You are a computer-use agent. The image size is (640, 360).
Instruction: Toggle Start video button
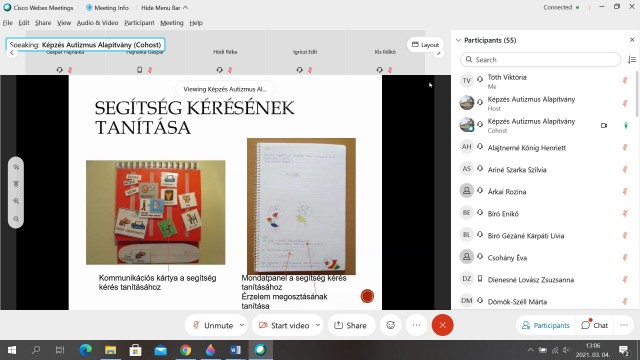[x=284, y=325]
